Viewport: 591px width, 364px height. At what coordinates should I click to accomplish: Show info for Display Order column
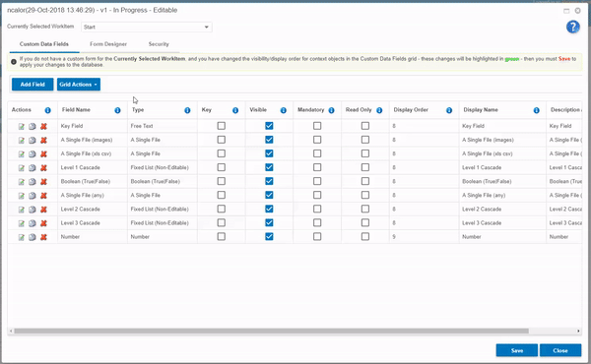449,110
